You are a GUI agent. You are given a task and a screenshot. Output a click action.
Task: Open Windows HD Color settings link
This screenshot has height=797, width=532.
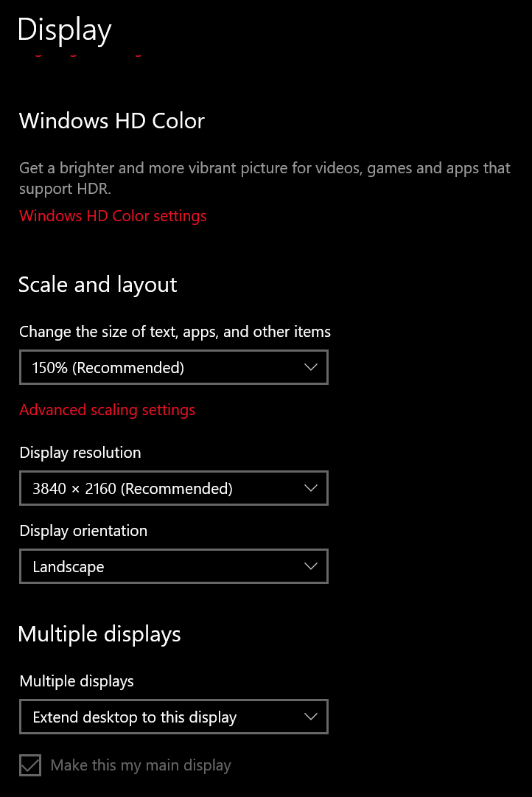(x=113, y=216)
